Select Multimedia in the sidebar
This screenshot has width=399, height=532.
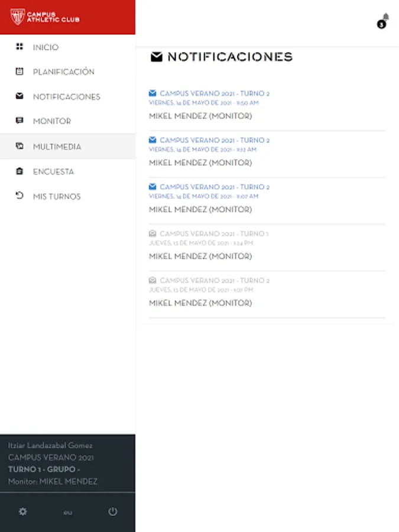(x=68, y=147)
